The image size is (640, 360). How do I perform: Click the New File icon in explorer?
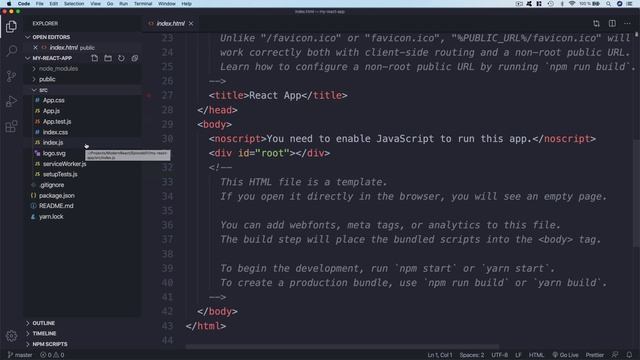coord(95,58)
